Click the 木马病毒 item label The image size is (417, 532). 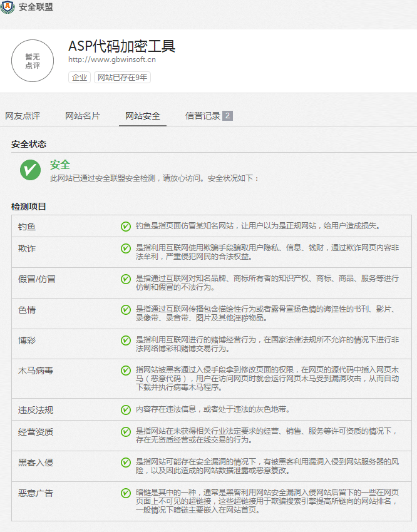pyautogui.click(x=36, y=371)
